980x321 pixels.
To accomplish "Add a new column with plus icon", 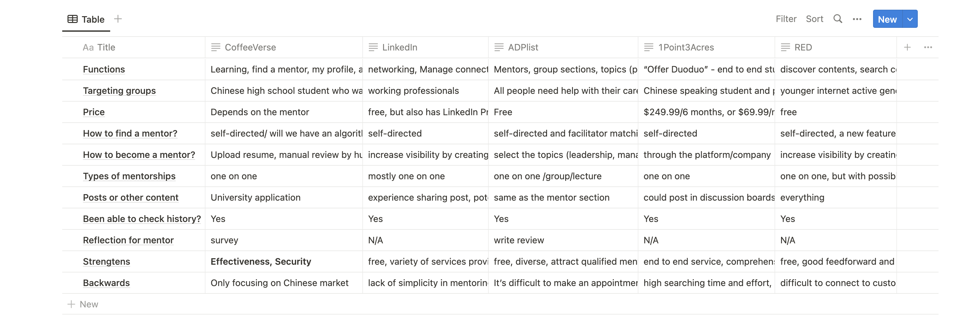I will point(907,48).
